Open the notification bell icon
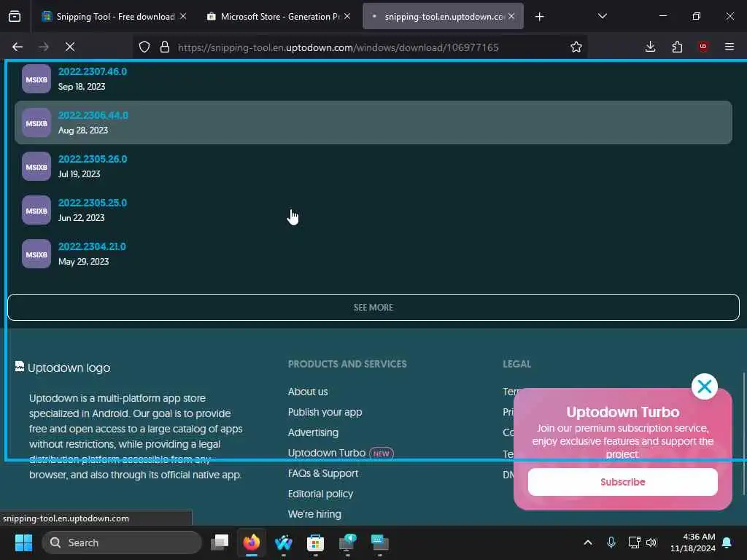 point(727,542)
